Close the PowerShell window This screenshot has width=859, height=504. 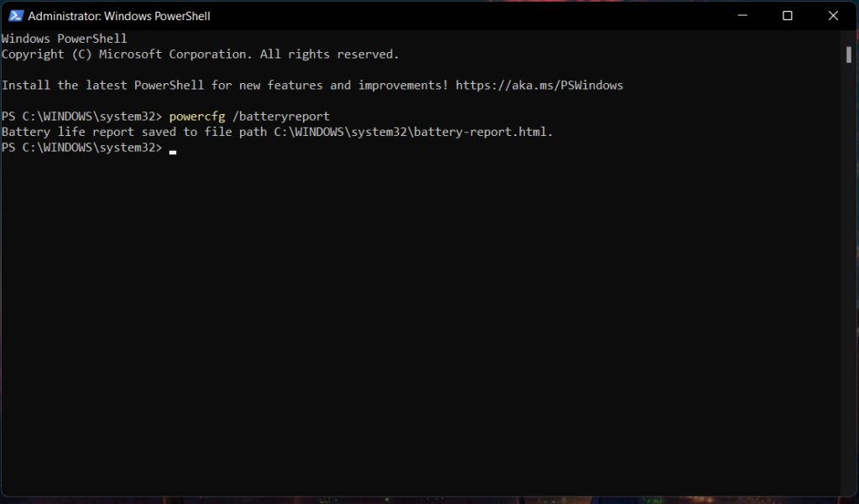pyautogui.click(x=833, y=15)
